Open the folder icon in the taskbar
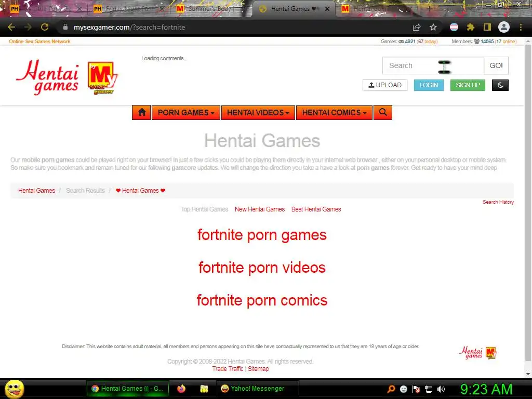The width and height of the screenshot is (532, 399). (x=204, y=389)
